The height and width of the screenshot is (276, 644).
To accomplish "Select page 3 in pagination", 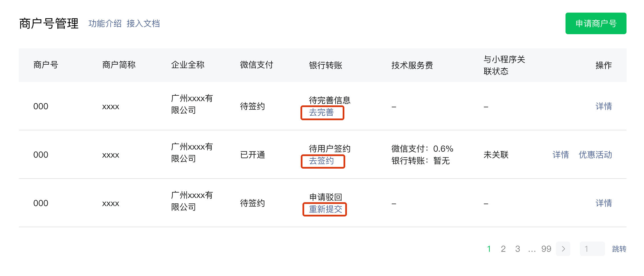I will point(517,249).
